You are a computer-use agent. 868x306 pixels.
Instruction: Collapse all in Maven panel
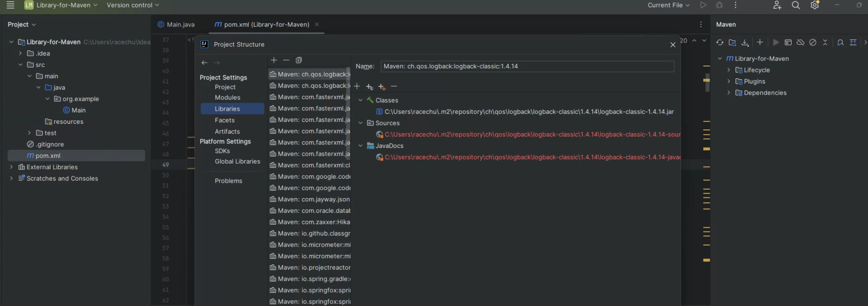point(825,42)
